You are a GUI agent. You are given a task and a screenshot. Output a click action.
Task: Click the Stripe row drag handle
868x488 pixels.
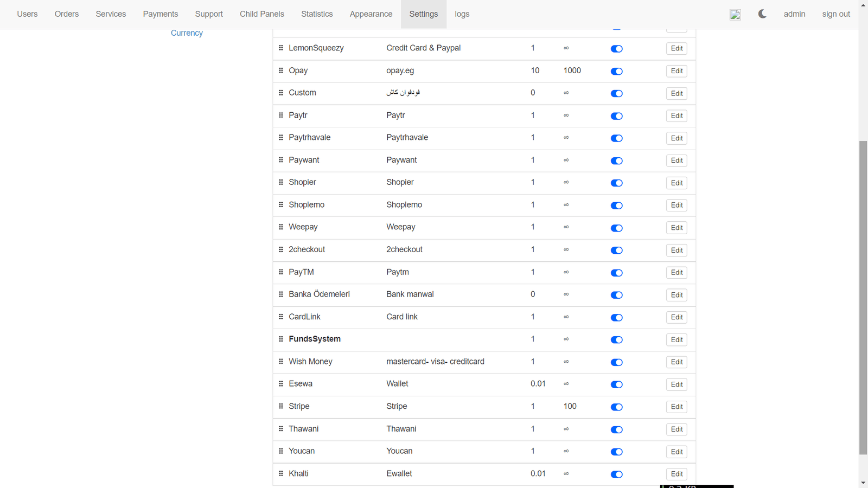tap(281, 406)
